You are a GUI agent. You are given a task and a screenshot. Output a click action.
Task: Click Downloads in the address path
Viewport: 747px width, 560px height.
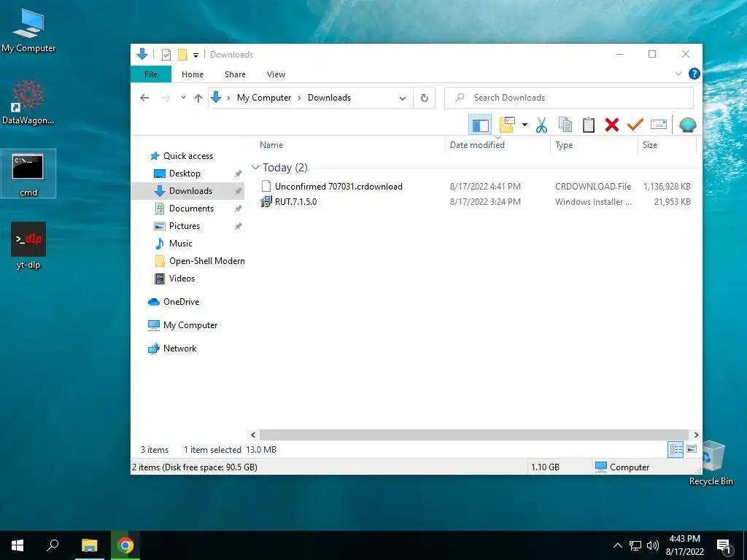[x=329, y=98]
